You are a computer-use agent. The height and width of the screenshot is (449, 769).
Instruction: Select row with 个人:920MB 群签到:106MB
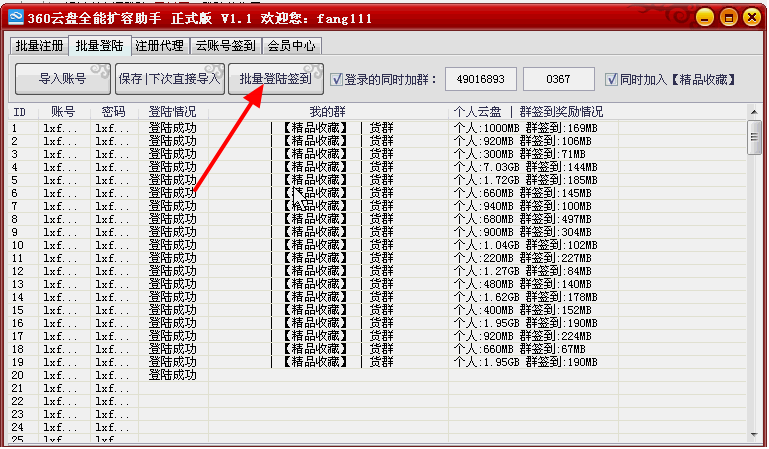[x=378, y=141]
